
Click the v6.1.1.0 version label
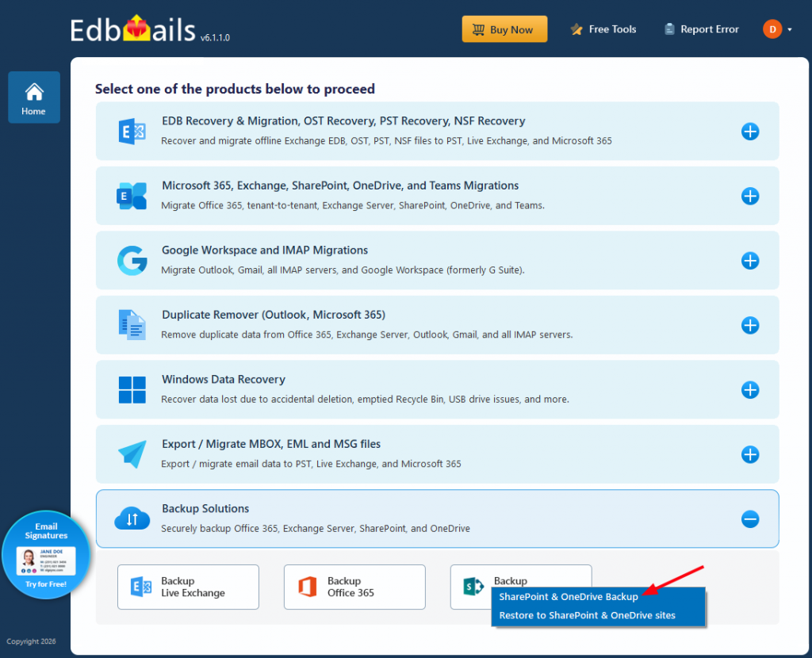(x=215, y=38)
